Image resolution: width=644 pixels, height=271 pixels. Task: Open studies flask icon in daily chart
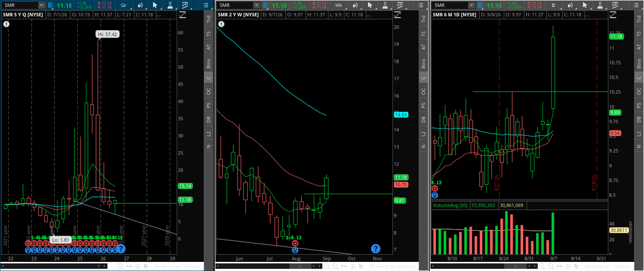tap(600, 5)
